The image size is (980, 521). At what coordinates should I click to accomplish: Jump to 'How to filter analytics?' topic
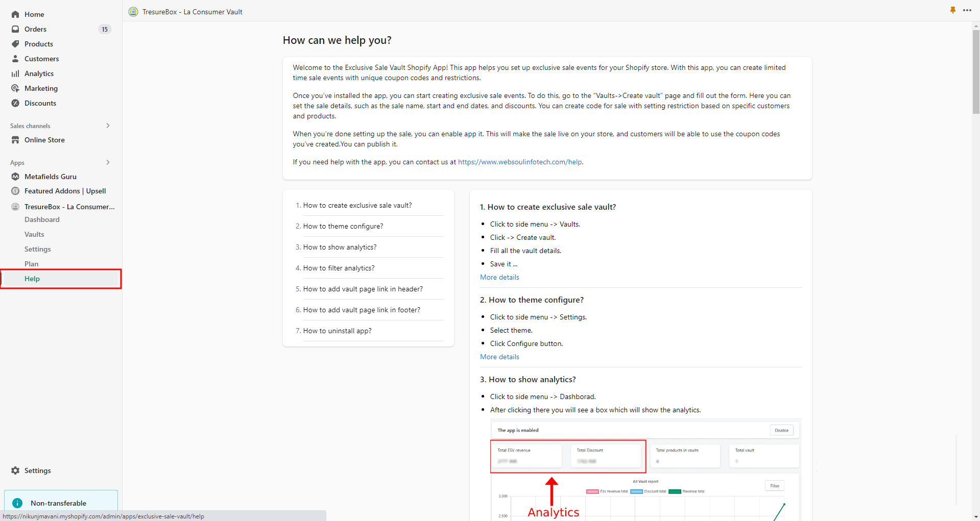[339, 268]
